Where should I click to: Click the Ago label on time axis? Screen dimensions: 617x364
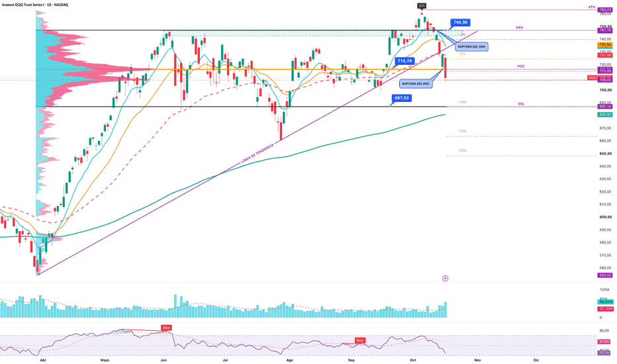click(289, 360)
